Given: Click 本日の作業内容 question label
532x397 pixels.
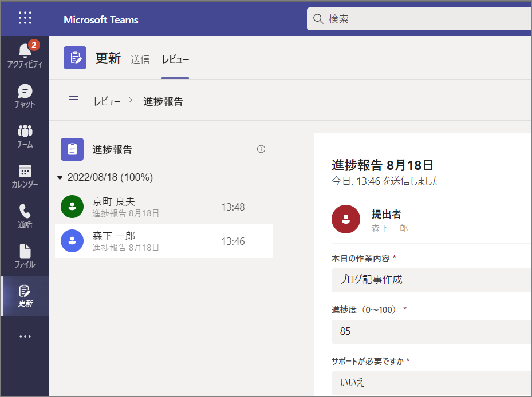Looking at the screenshot, I should coord(360,259).
